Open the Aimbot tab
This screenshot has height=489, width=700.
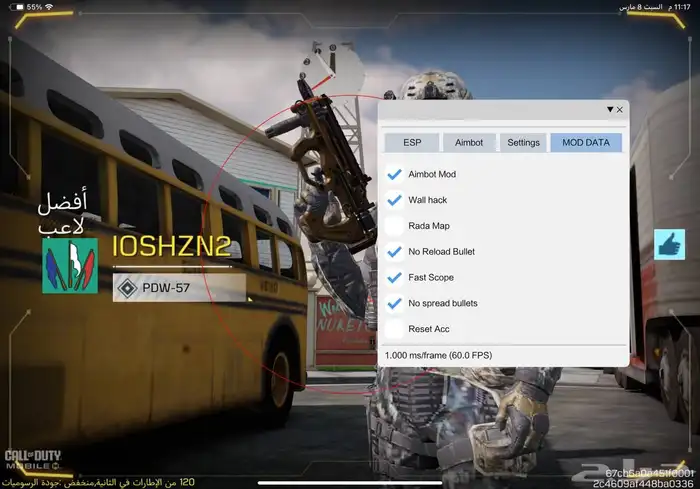(469, 142)
